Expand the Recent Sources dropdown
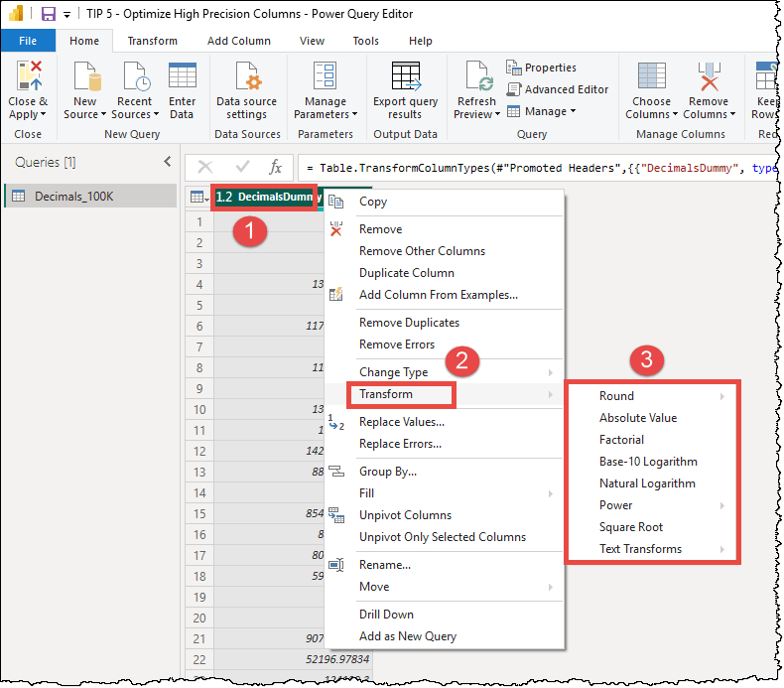Image resolution: width=784 pixels, height=688 pixels. 132,114
